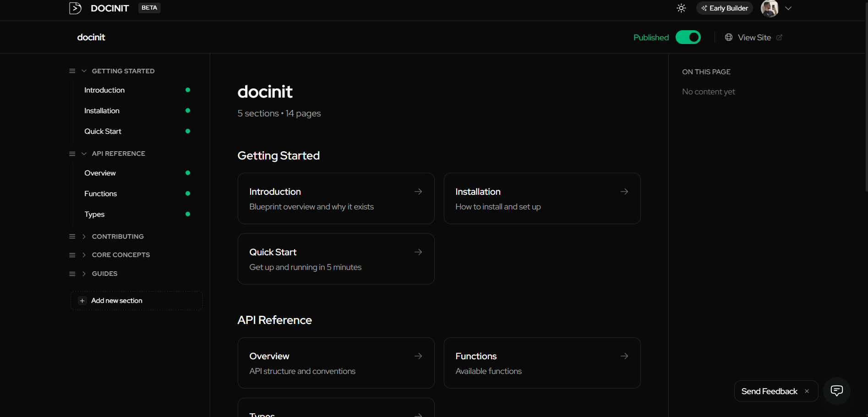
Task: Expand the CORE CONCEPTS section
Action: click(x=83, y=255)
